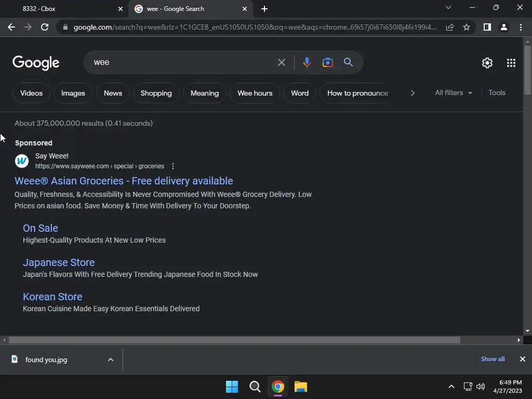Go to Google homepage logo
The image size is (532, 399).
(x=36, y=63)
